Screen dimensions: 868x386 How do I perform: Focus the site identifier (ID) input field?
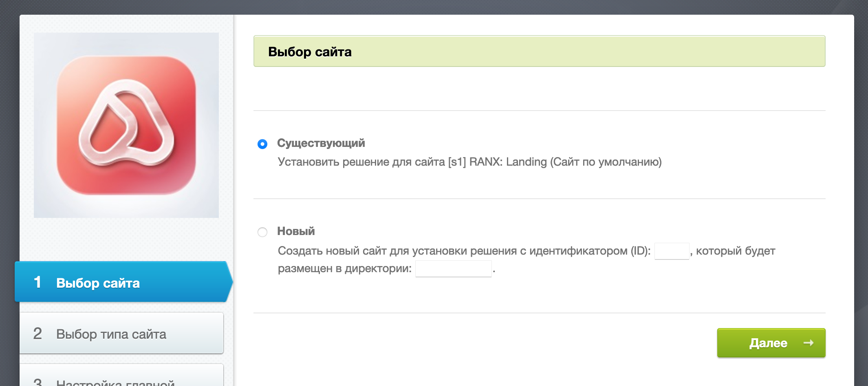click(x=672, y=251)
